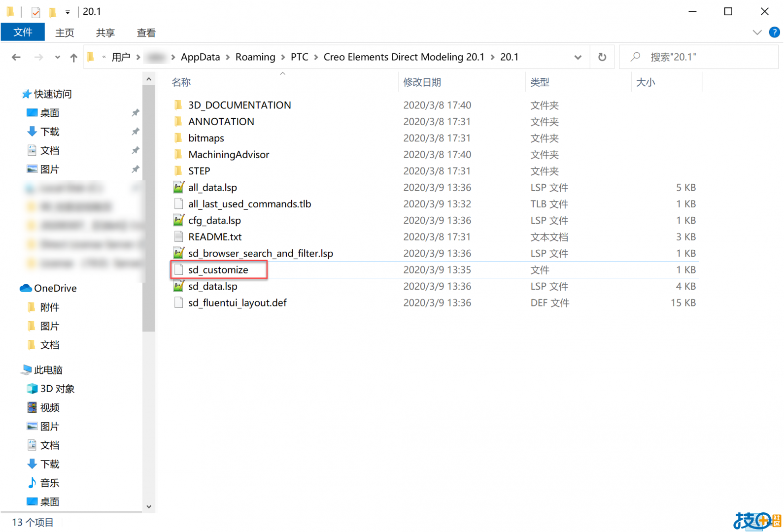Switch to the 共享 ribbon tab

(105, 33)
